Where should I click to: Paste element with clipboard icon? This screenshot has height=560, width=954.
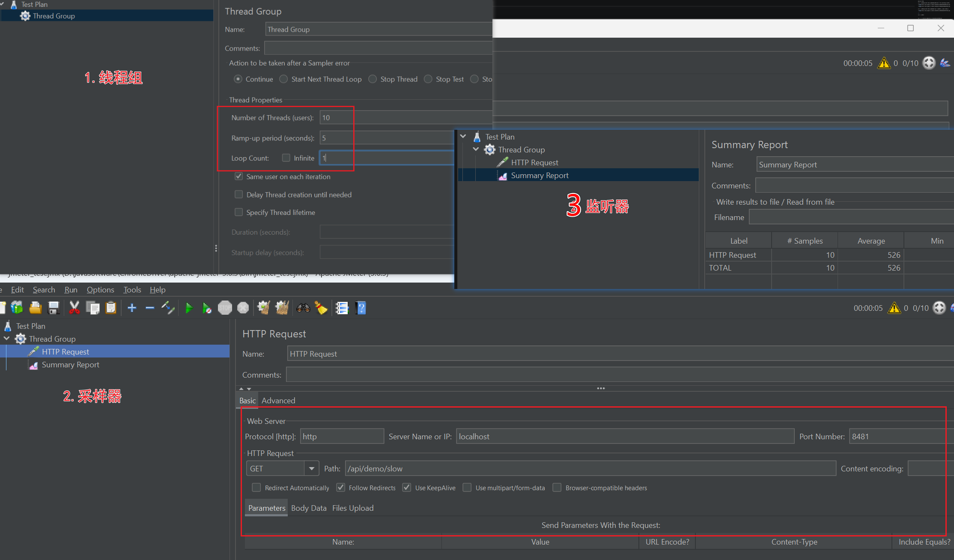point(111,307)
